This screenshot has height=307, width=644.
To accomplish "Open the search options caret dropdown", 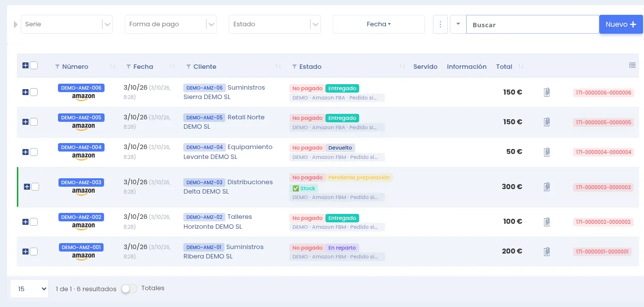I will (x=458, y=24).
